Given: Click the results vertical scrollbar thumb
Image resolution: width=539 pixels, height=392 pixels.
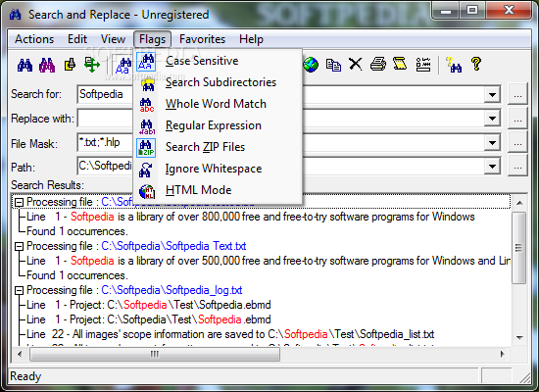Looking at the screenshot, I should click(519, 248).
